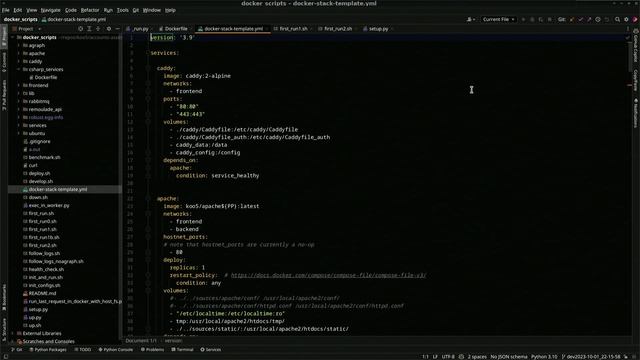Expand the frontend folder
The image size is (640, 360).
pyautogui.click(x=19, y=86)
